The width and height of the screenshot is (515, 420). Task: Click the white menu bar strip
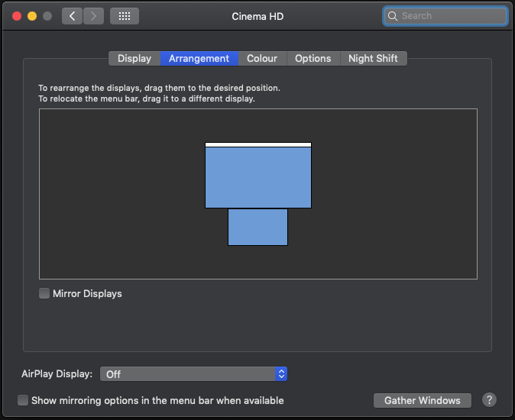[x=258, y=144]
